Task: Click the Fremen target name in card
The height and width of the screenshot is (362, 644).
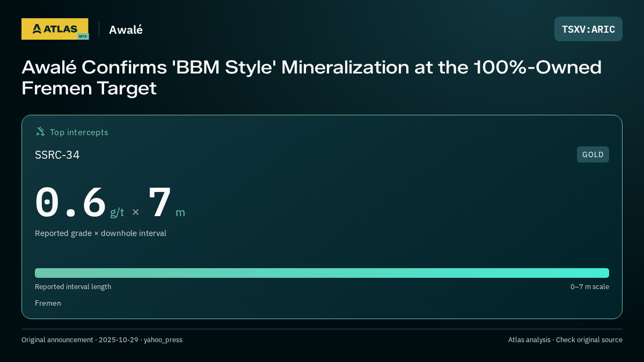Action: click(x=48, y=303)
